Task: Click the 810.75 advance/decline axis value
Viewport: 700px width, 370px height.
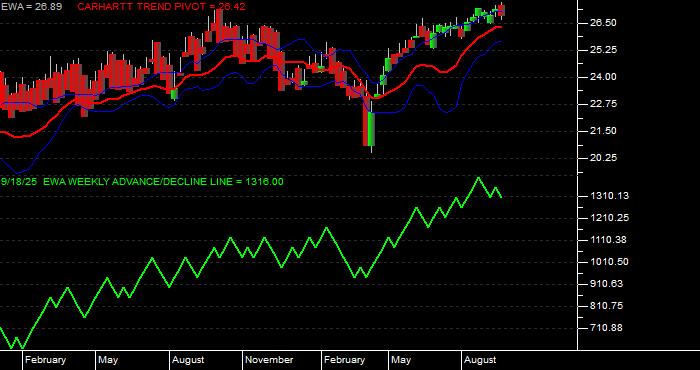Action: pos(607,306)
